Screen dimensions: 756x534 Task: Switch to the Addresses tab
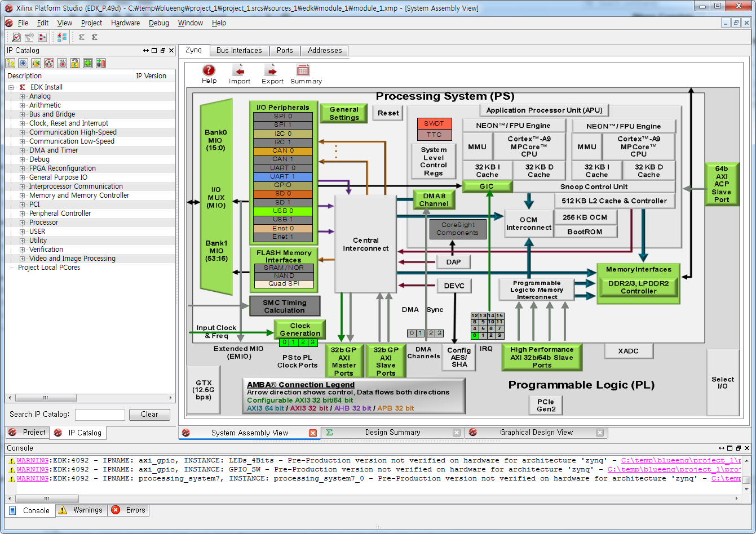point(325,51)
